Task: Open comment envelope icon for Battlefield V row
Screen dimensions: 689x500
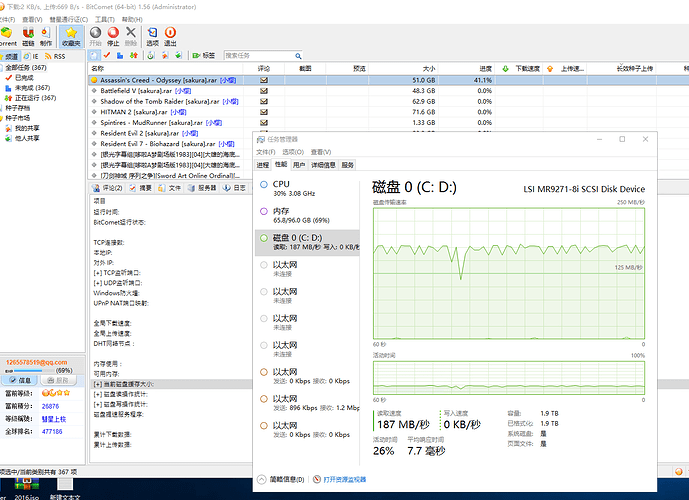Action: coord(264,90)
